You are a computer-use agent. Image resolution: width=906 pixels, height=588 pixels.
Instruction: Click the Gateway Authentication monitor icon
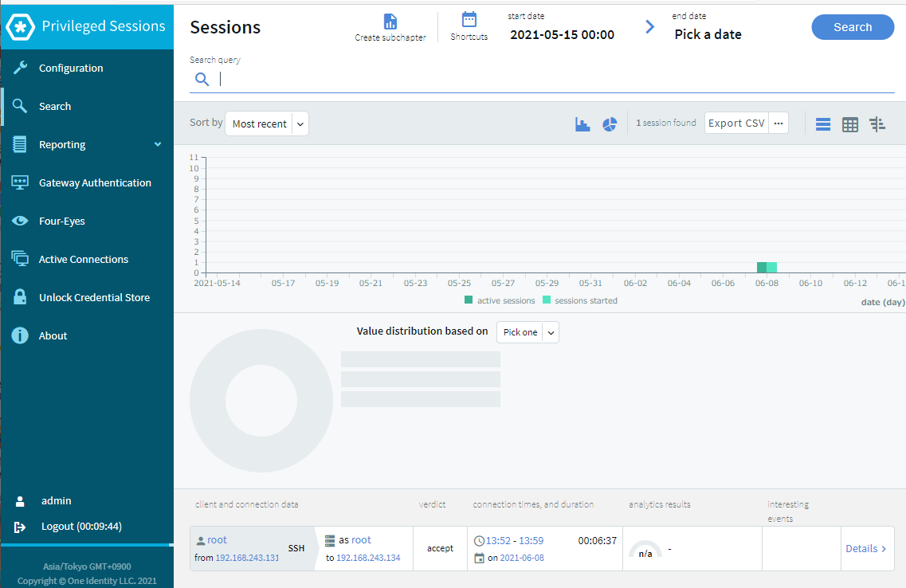coord(20,182)
